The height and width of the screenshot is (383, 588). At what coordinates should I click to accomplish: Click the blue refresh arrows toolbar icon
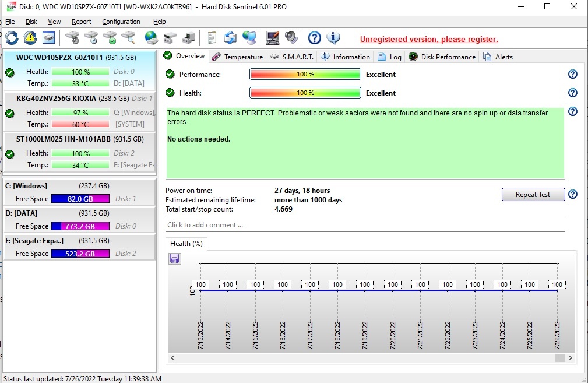(12, 38)
